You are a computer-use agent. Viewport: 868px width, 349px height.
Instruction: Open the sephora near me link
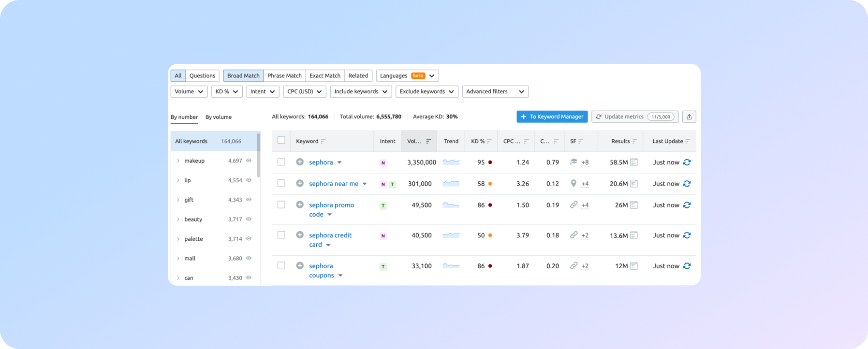(x=334, y=184)
